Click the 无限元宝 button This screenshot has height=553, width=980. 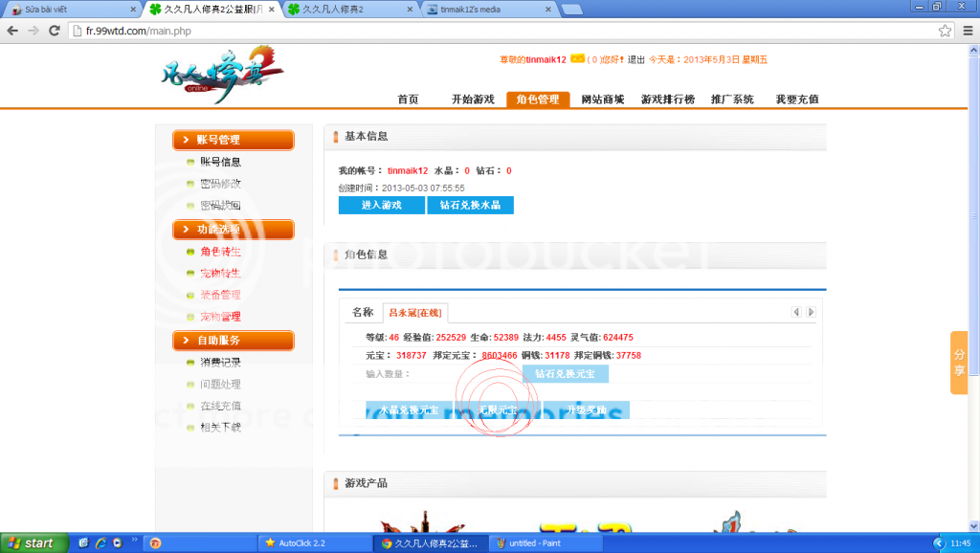click(498, 409)
